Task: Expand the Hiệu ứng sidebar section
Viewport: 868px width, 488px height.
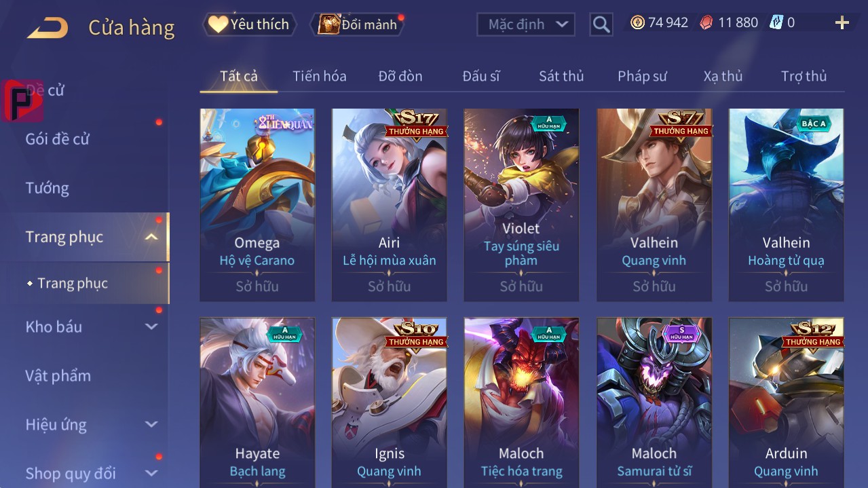Action: 152,424
